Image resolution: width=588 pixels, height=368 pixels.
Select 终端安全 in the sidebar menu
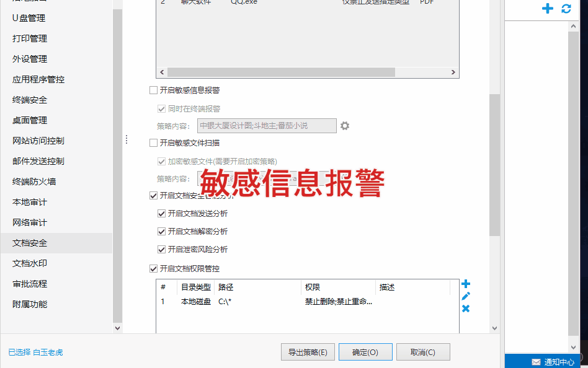[x=30, y=100]
